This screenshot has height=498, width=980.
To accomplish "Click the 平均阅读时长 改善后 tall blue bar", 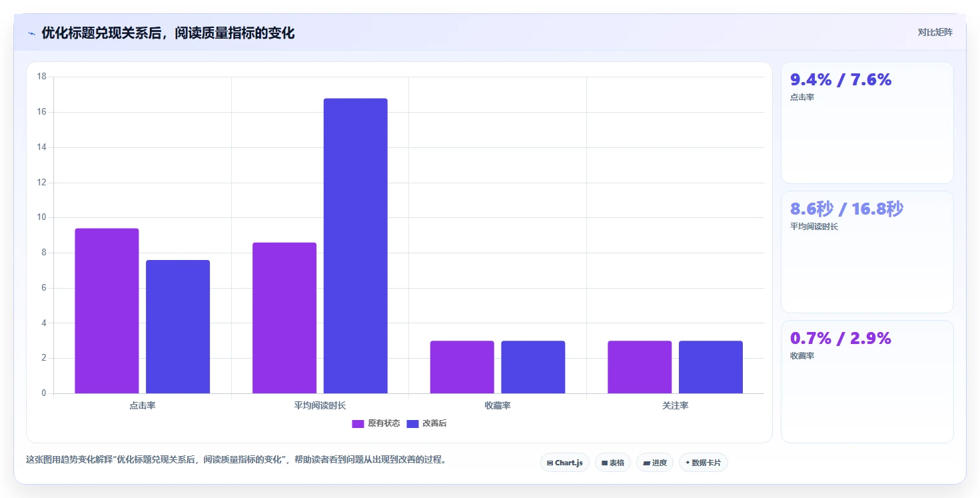I will tap(356, 246).
